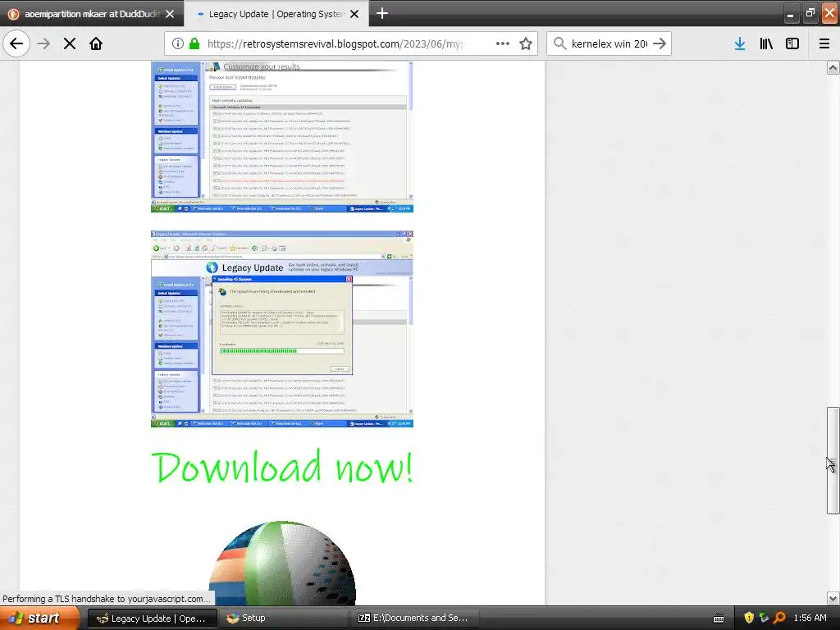Show site information icon in address bar
Image resolution: width=840 pixels, height=630 pixels.
tap(177, 44)
